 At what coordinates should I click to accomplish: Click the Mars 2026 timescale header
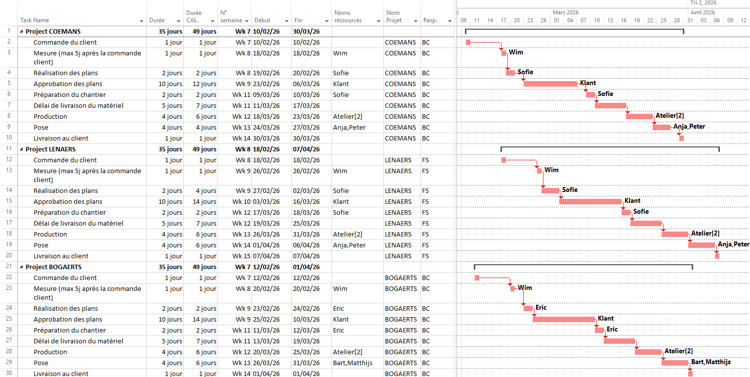coord(565,12)
